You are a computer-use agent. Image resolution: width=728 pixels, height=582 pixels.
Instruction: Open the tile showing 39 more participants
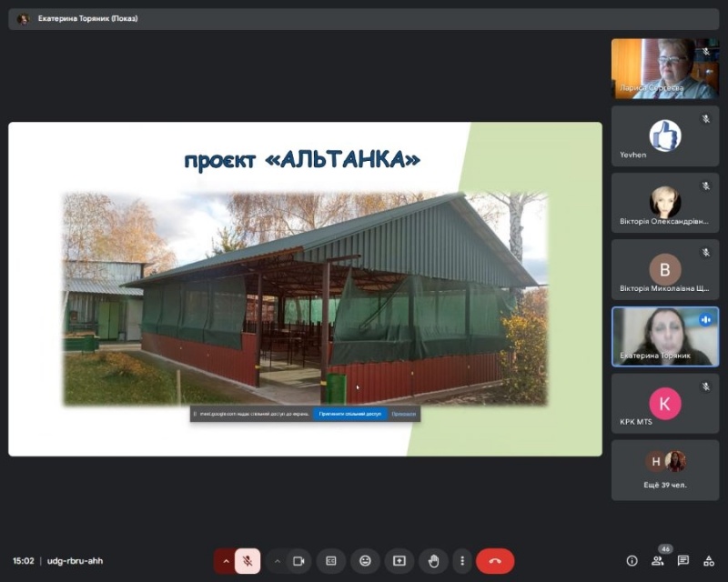(x=664, y=470)
